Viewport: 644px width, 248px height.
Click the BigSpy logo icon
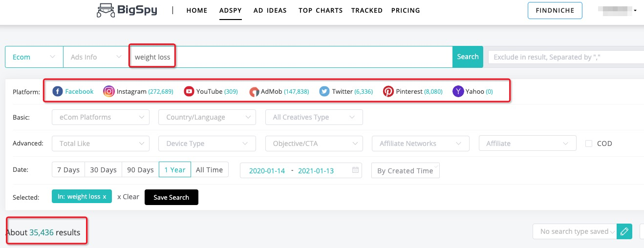(105, 10)
